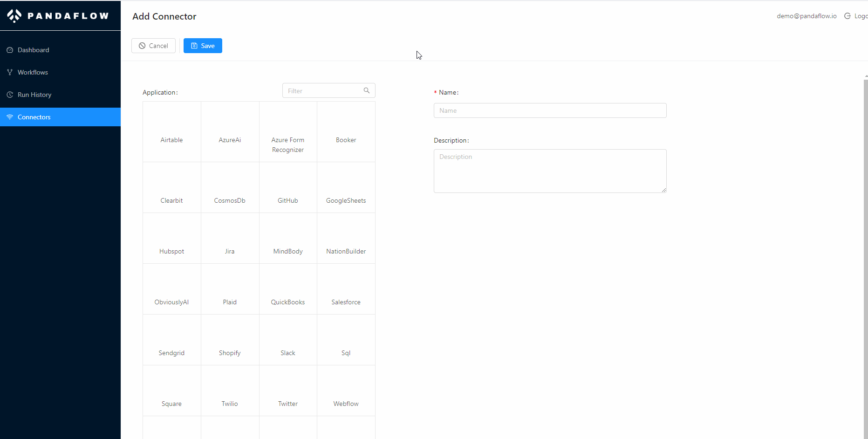Pick the Jira application
Viewport: 868px width, 439px height.
click(x=230, y=238)
